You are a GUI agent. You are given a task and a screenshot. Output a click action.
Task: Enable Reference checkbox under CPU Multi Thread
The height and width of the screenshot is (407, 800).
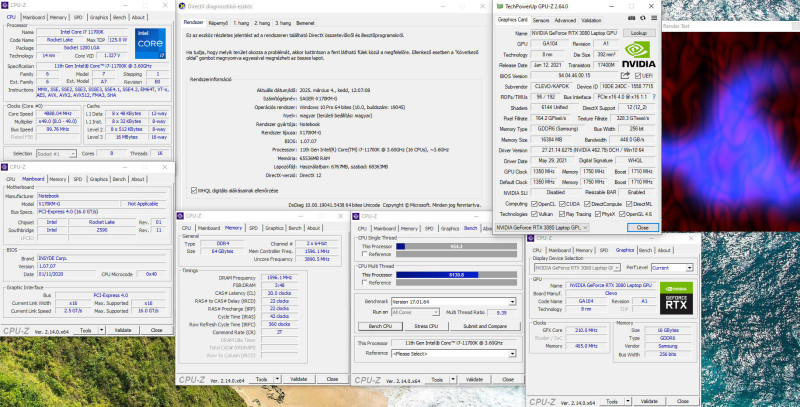tap(364, 283)
